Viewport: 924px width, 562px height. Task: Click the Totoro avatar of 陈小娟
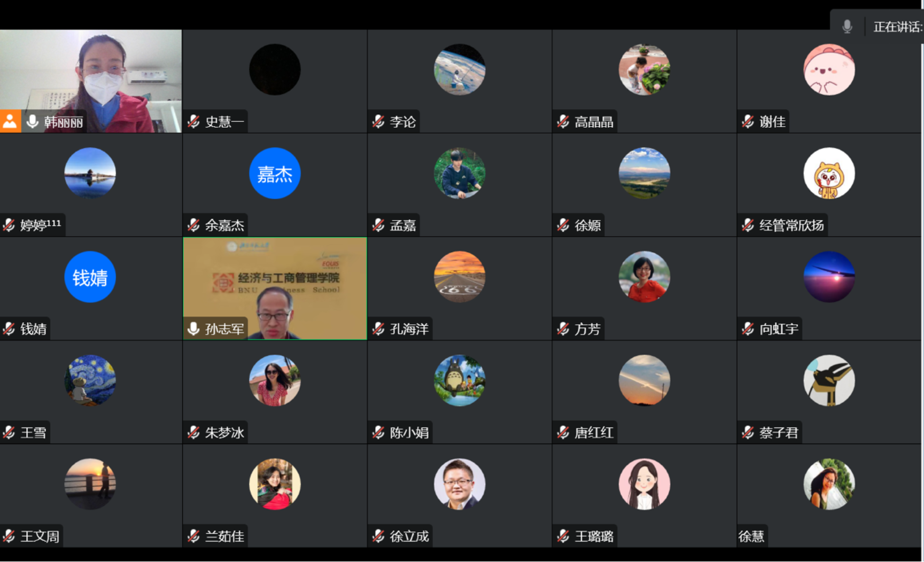coord(460,380)
